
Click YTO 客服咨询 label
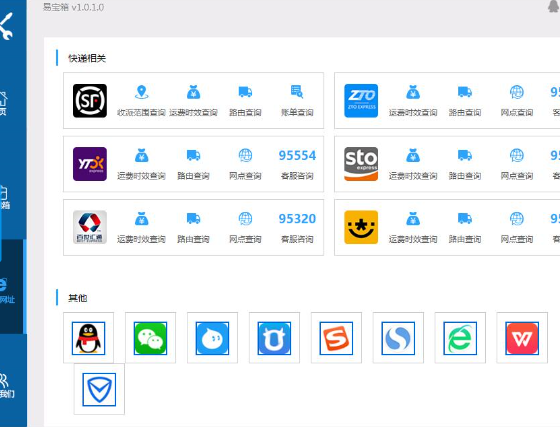coord(297,176)
